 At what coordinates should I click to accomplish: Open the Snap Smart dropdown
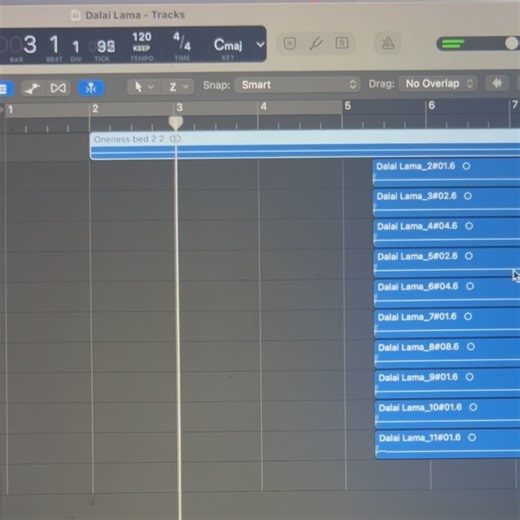[x=297, y=85]
